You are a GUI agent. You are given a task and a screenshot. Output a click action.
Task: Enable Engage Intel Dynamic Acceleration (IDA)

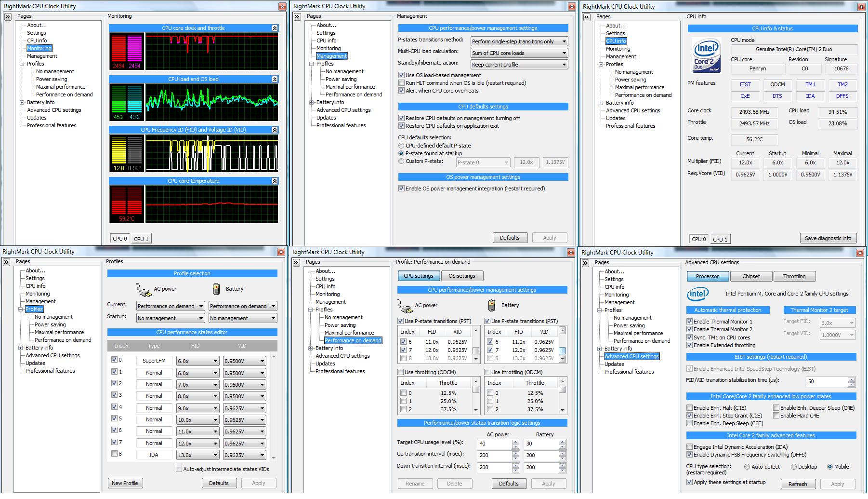pos(689,447)
